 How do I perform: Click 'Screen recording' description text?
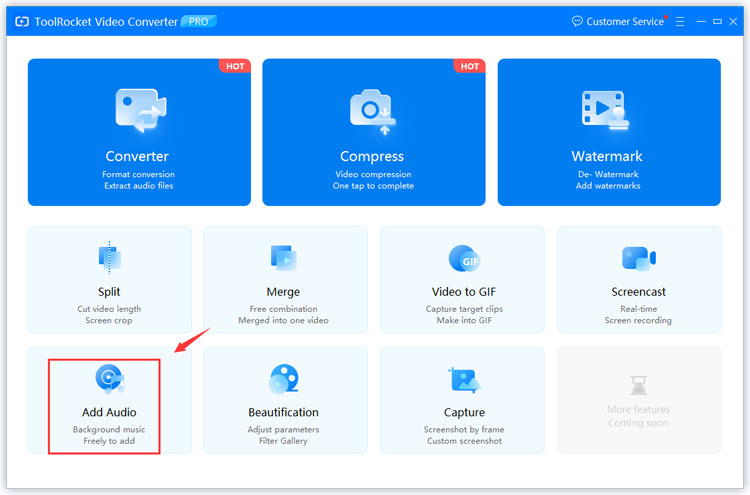coord(638,320)
